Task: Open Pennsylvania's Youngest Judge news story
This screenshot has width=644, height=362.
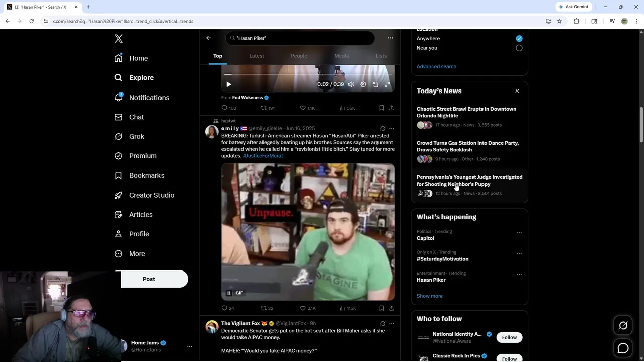Action: (x=469, y=185)
